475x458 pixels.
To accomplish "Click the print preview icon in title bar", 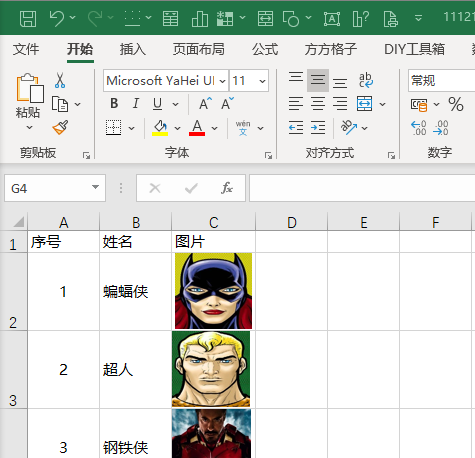I will click(390, 18).
